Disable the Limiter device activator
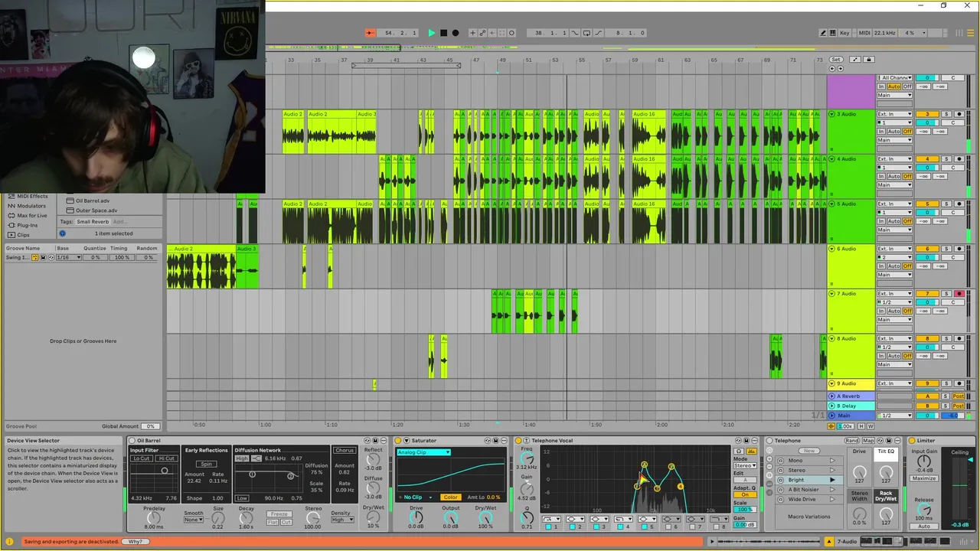This screenshot has height=551, width=980. [912, 441]
